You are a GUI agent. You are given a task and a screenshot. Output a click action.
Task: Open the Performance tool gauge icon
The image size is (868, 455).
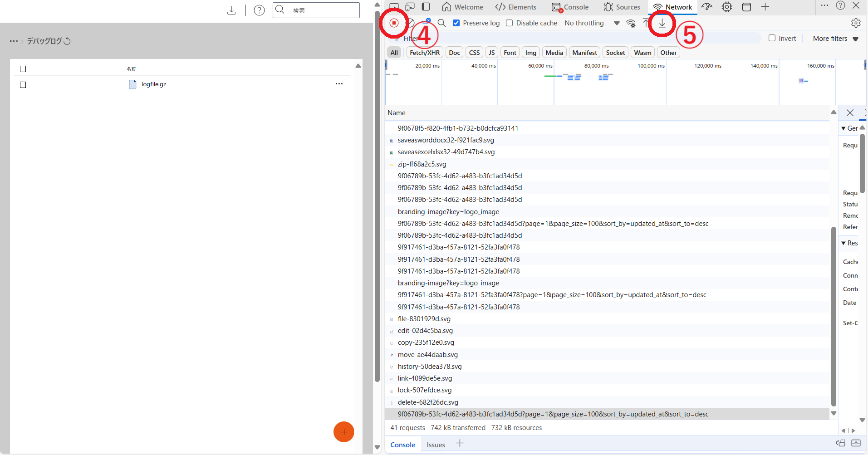(707, 7)
